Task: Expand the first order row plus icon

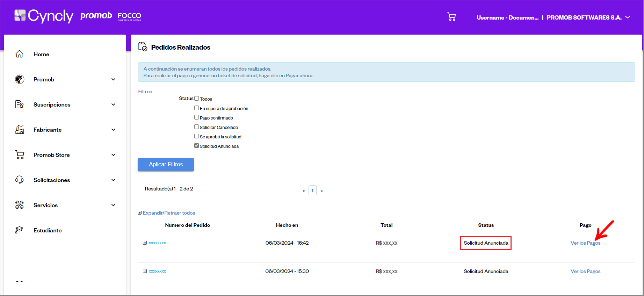Action: [145, 243]
